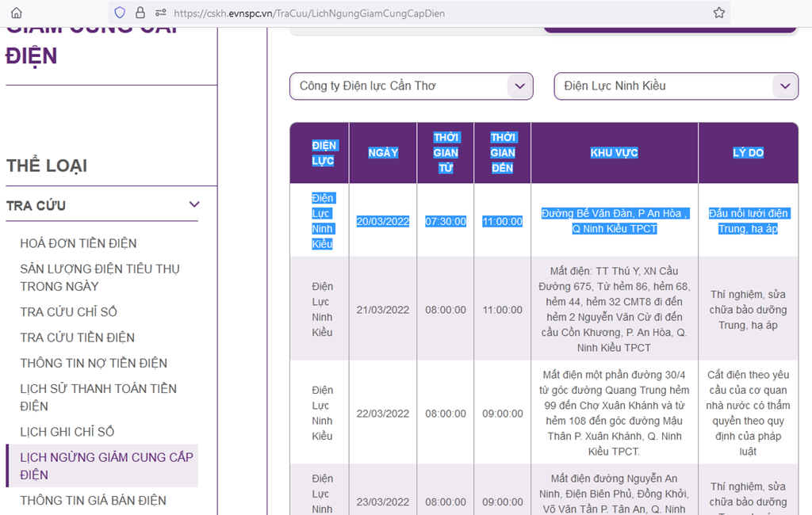
Task: Collapse the TRA CỨU section chevron
Action: pyautogui.click(x=194, y=205)
